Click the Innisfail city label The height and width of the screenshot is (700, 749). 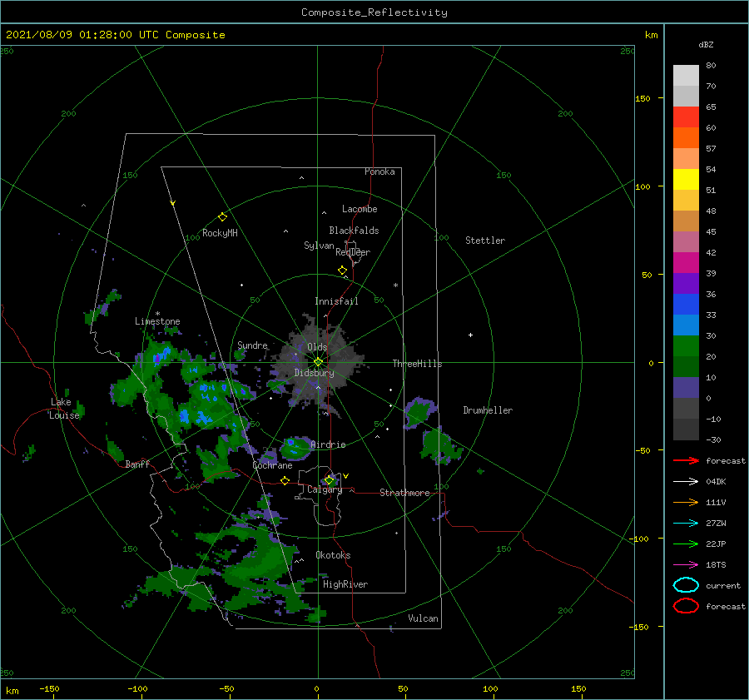336,301
